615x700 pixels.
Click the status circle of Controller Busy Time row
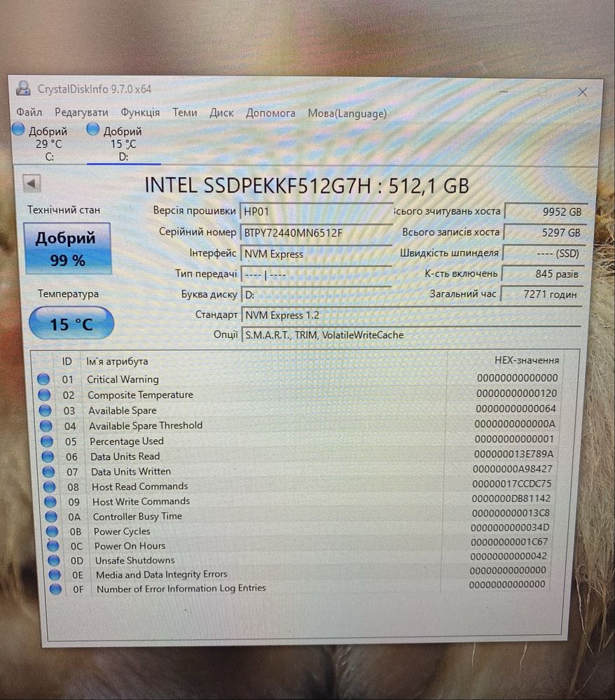pos(51,517)
